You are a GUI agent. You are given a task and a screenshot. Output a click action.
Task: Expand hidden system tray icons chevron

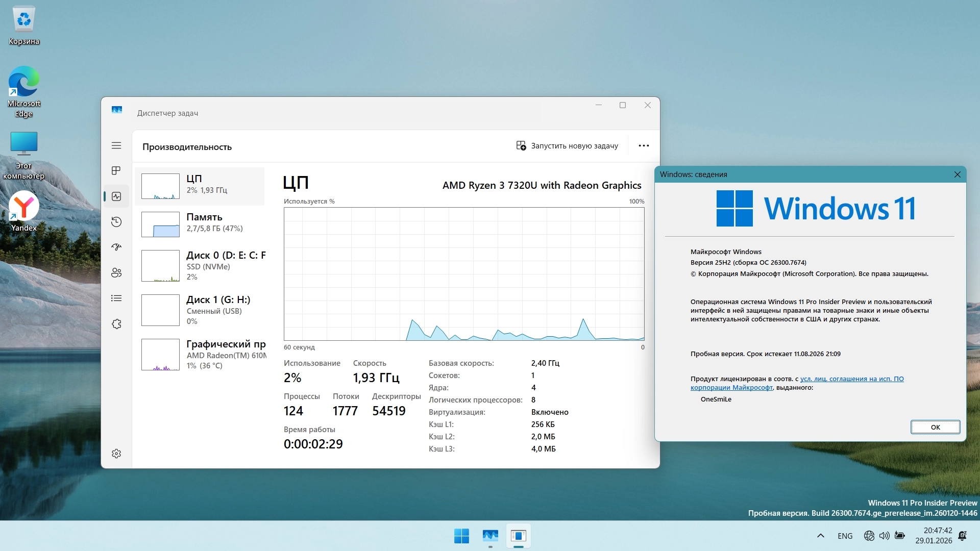click(821, 536)
